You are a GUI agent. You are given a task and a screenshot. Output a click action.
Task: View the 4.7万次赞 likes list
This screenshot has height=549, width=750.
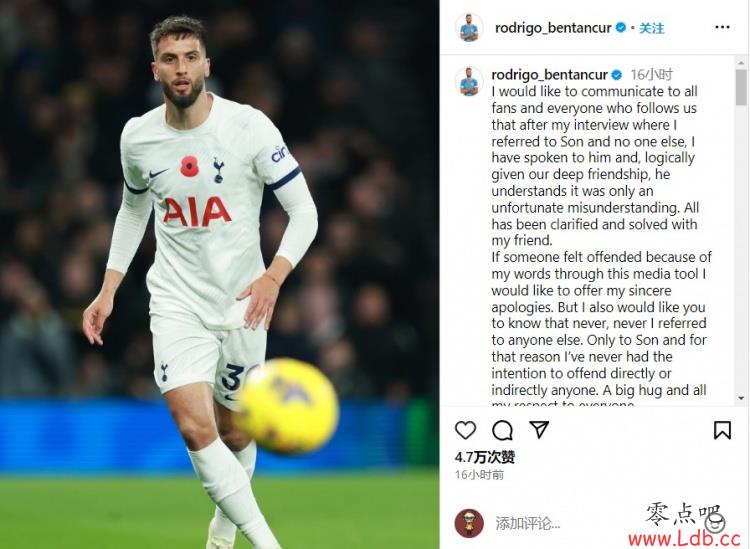[x=485, y=458]
